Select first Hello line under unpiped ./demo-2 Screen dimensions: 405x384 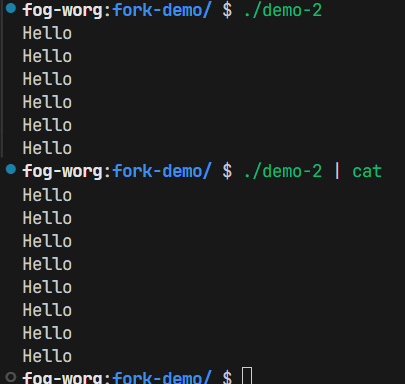[x=47, y=33]
